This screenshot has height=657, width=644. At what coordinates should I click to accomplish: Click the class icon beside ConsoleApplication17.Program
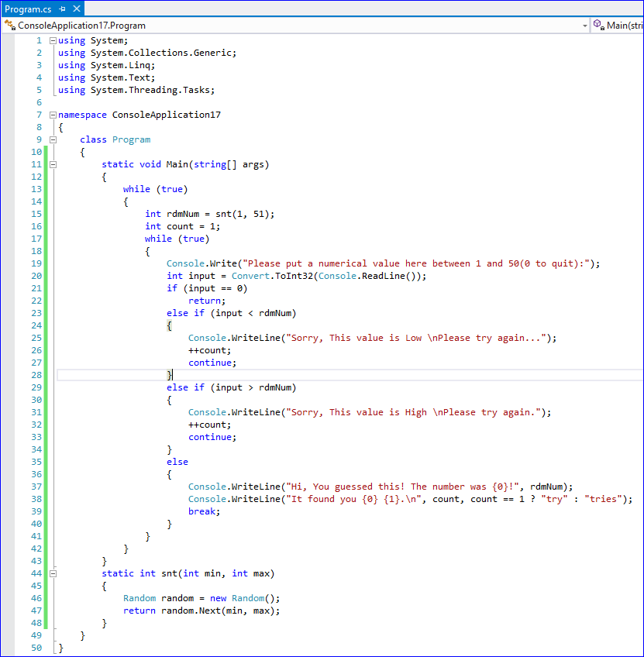10,26
